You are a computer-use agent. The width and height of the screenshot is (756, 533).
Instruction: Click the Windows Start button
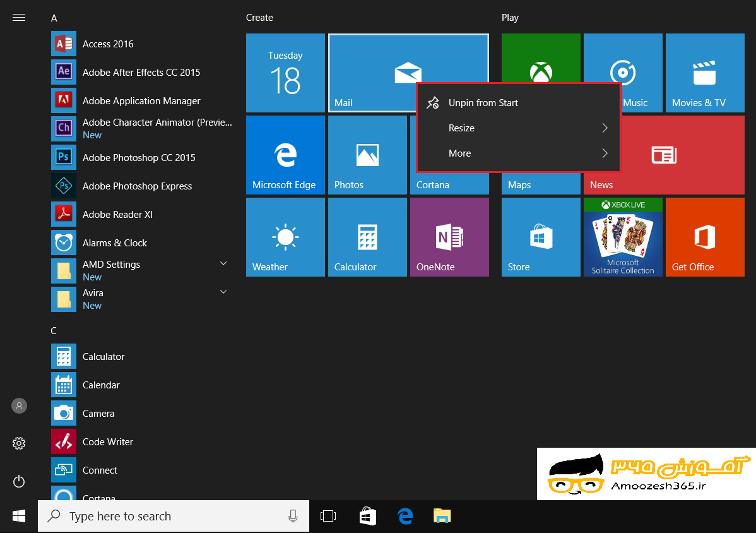[19, 516]
